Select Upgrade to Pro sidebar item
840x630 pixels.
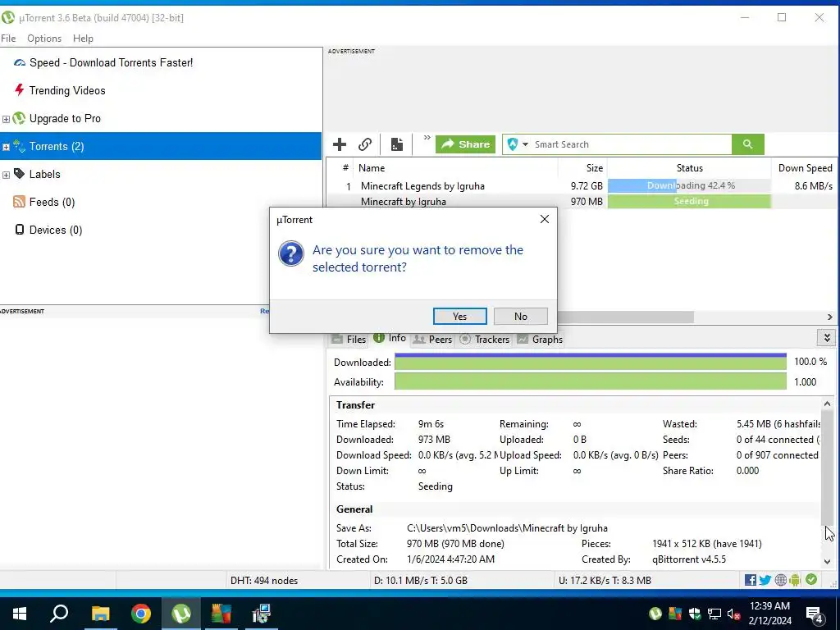tap(65, 118)
